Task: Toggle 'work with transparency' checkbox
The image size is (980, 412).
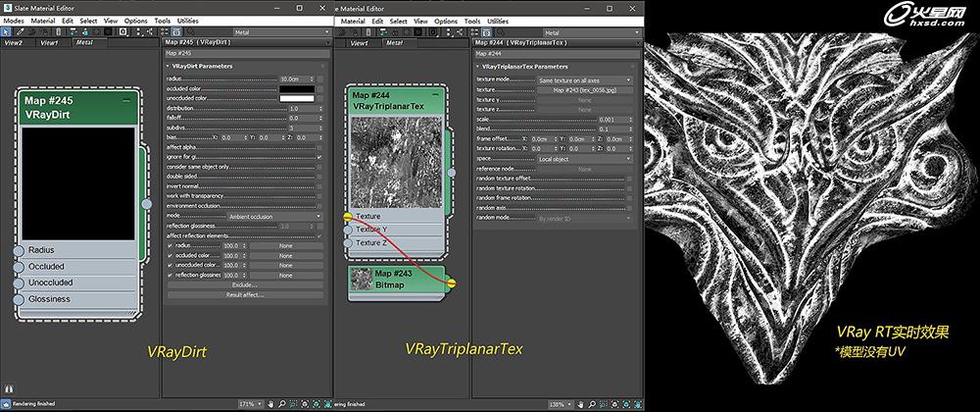Action: [319, 195]
